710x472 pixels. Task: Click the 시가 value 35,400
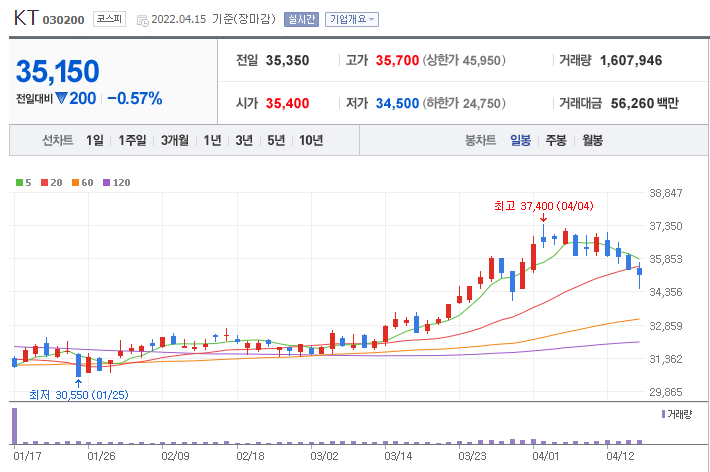288,103
